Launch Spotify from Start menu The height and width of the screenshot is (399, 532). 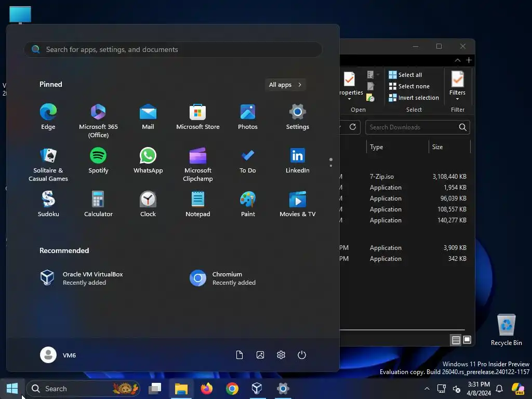coord(98,161)
